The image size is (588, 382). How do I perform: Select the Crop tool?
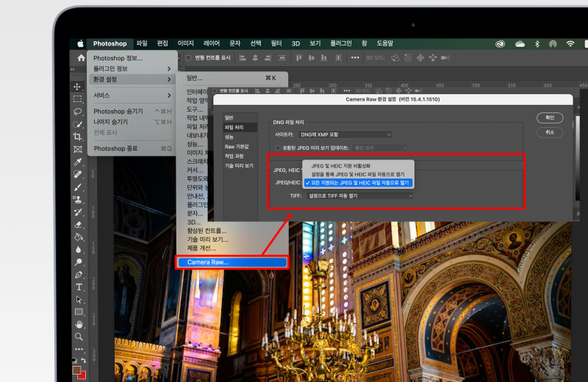(78, 137)
